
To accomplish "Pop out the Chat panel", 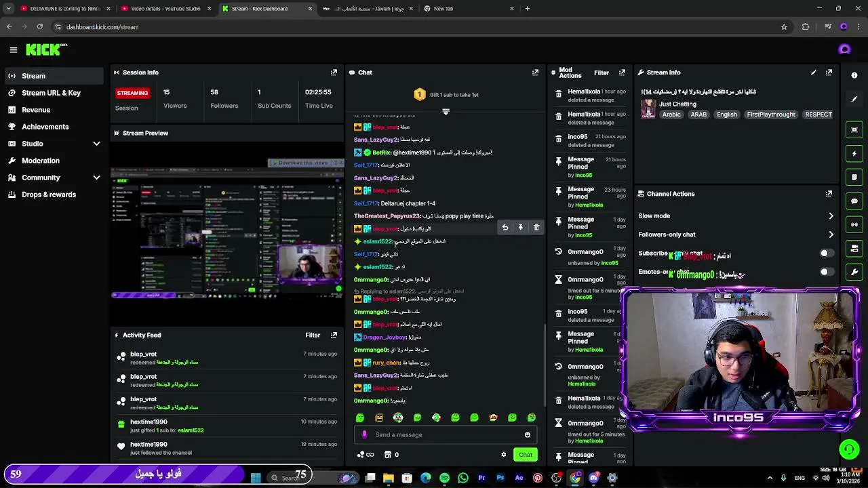I will 535,73.
